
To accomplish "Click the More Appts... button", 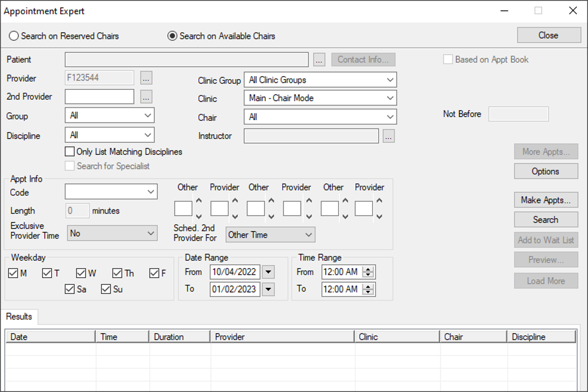I will click(x=546, y=152).
